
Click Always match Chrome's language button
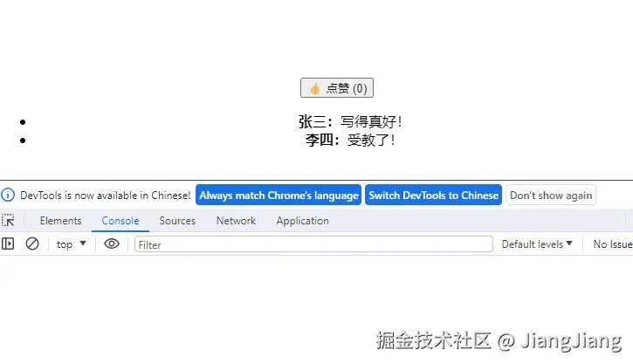[x=279, y=195]
